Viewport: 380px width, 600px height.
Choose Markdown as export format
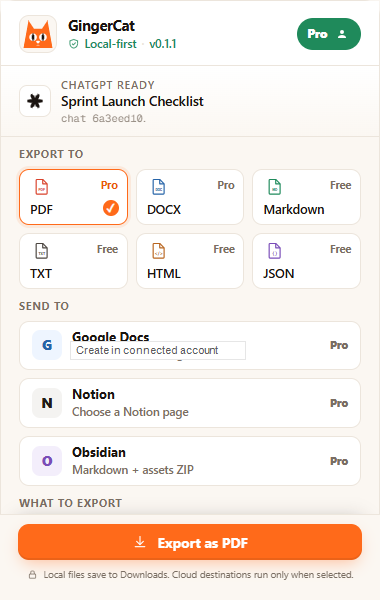306,197
